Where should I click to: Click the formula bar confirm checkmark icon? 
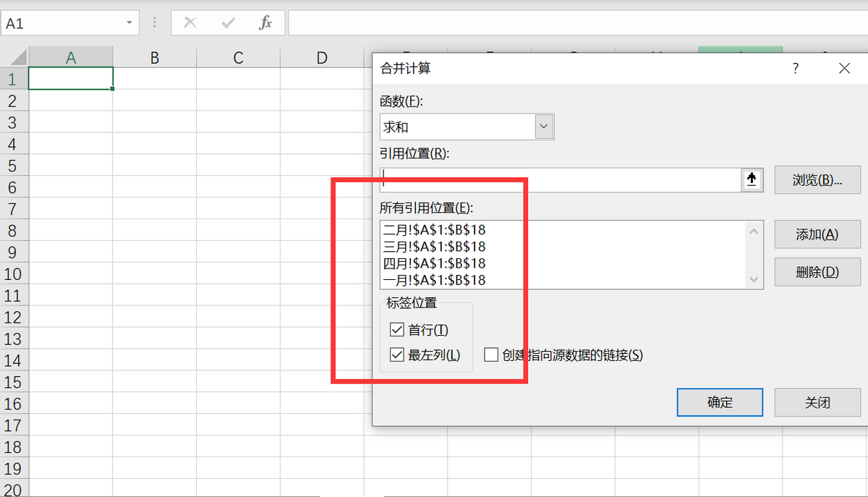[x=229, y=22]
